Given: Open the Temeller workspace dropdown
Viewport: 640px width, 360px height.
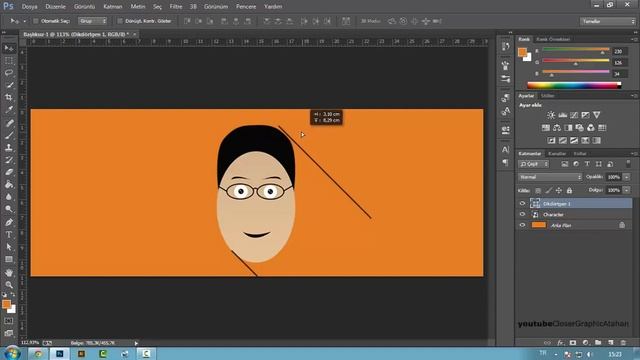Looking at the screenshot, I should 608,21.
